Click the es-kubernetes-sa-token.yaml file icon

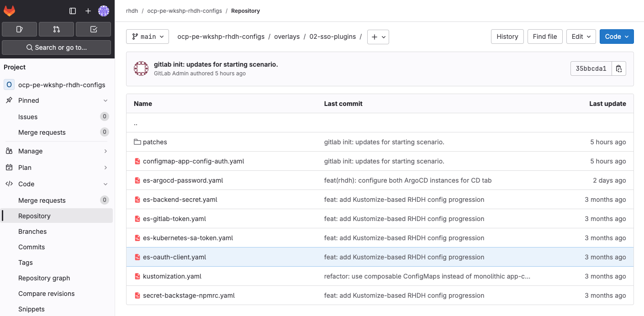[x=137, y=238]
